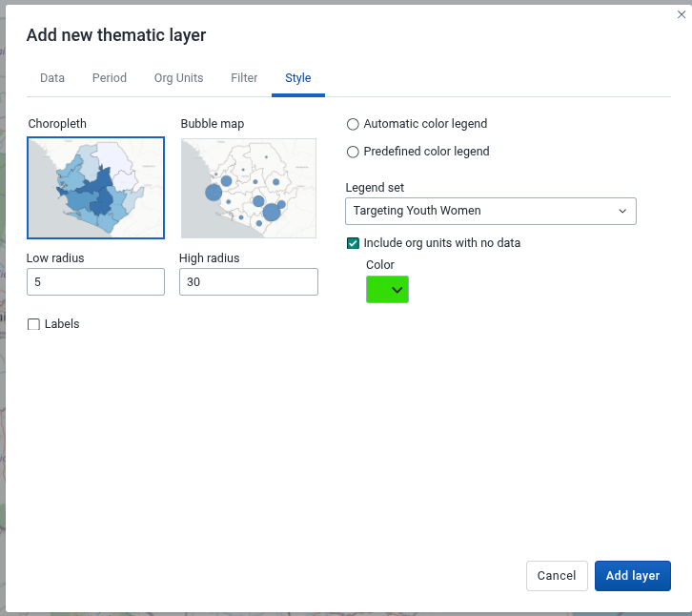Switch to the Data tab

52,78
